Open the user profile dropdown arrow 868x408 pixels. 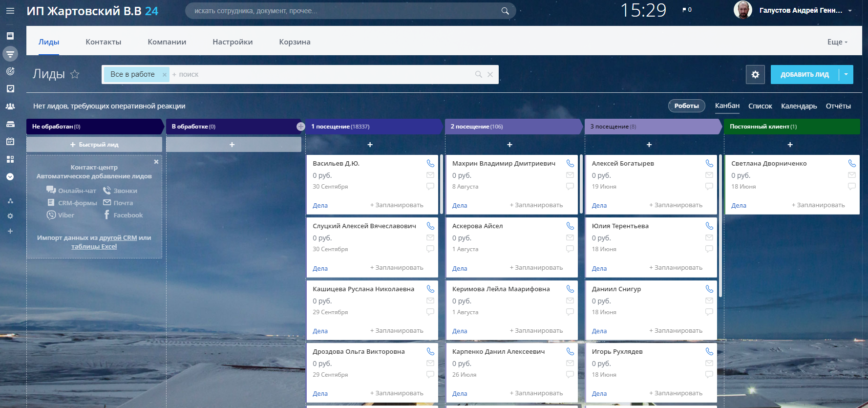coord(850,10)
